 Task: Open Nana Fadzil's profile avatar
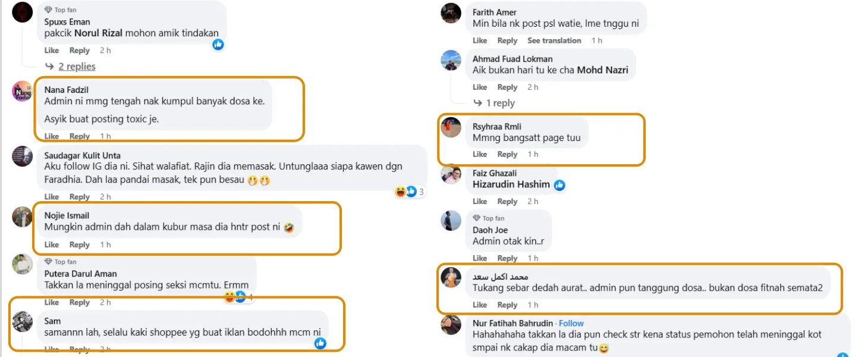[x=23, y=91]
